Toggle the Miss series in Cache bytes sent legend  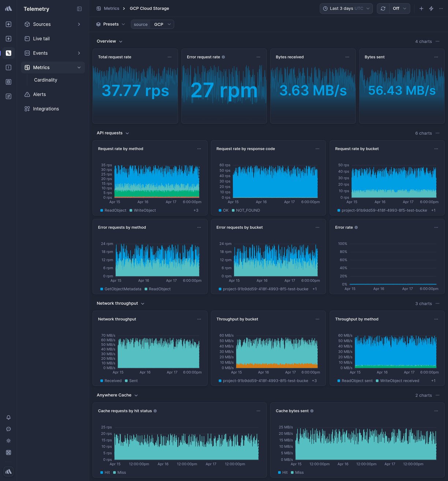coord(298,472)
